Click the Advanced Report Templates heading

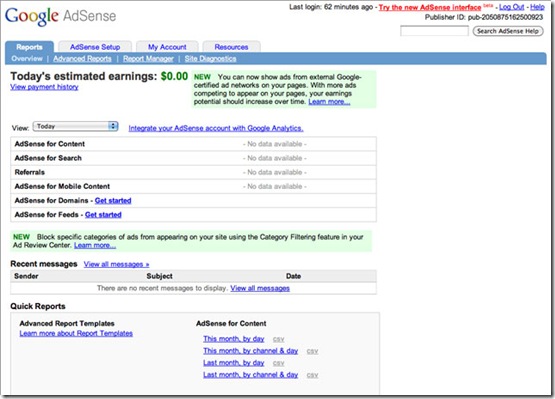tap(67, 324)
